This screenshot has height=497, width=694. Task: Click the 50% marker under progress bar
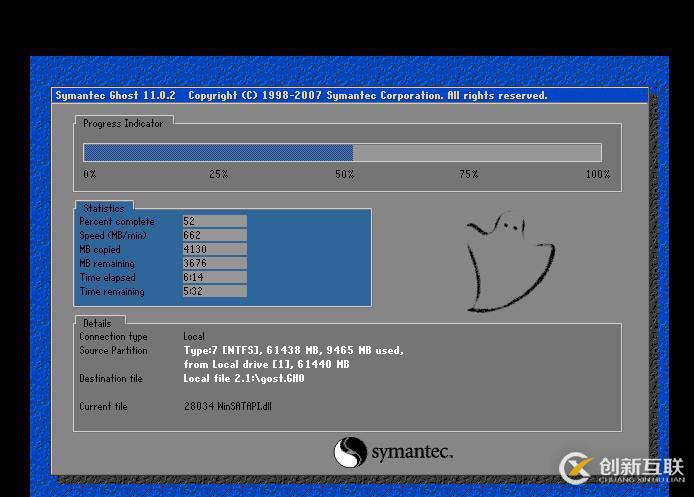click(x=344, y=175)
